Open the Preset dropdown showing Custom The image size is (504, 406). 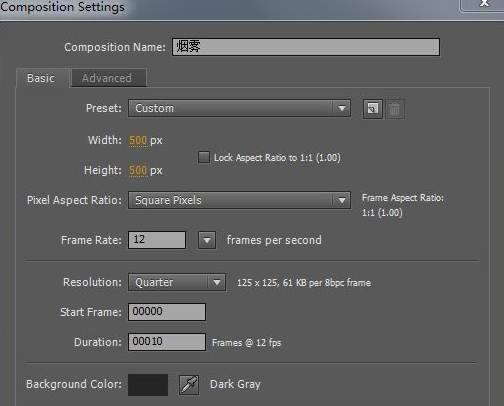tap(239, 108)
